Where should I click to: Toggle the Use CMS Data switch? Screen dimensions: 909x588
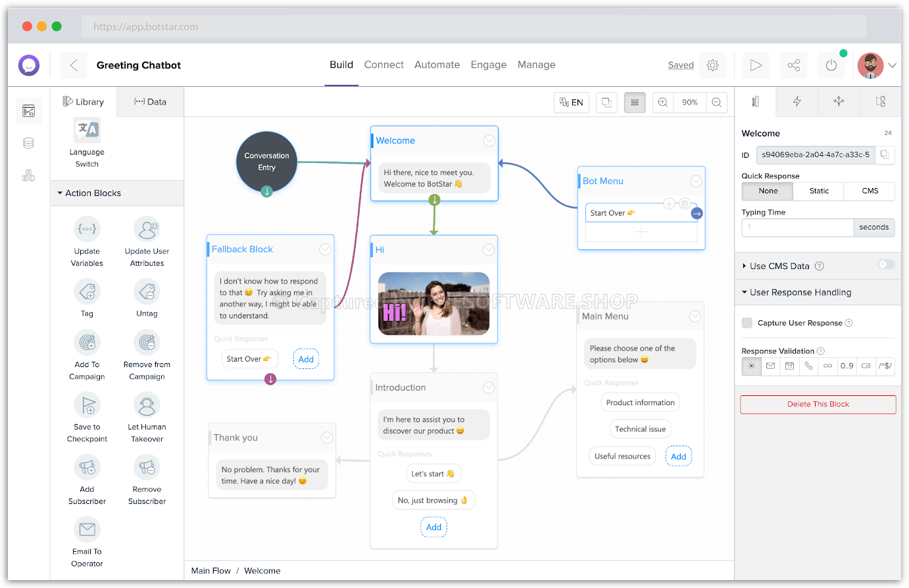pyautogui.click(x=885, y=264)
